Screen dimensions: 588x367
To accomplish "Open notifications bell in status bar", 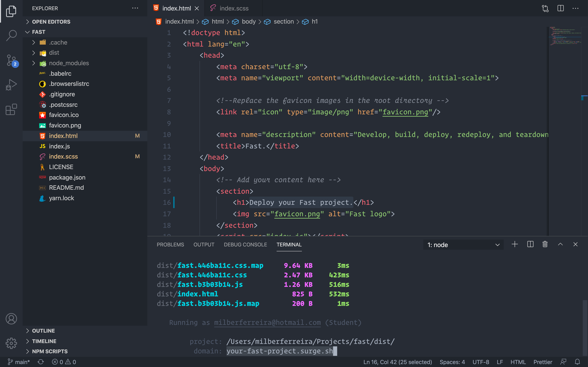I will tap(577, 362).
